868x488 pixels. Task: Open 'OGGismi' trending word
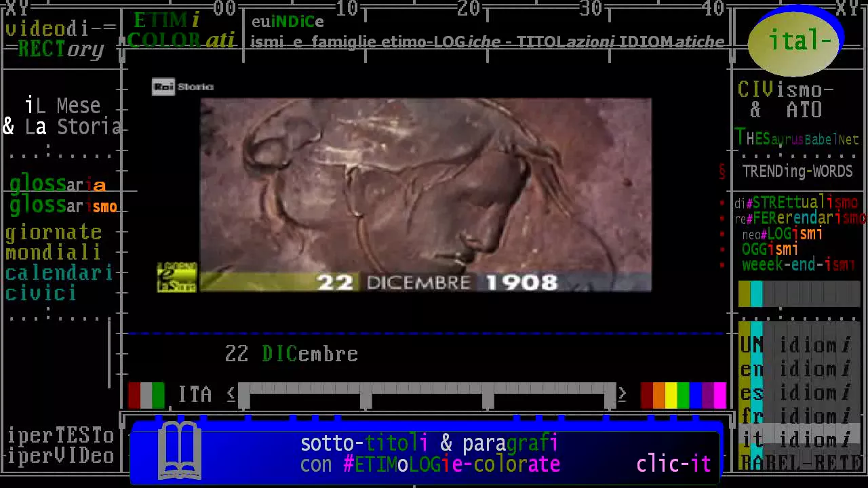(x=770, y=249)
